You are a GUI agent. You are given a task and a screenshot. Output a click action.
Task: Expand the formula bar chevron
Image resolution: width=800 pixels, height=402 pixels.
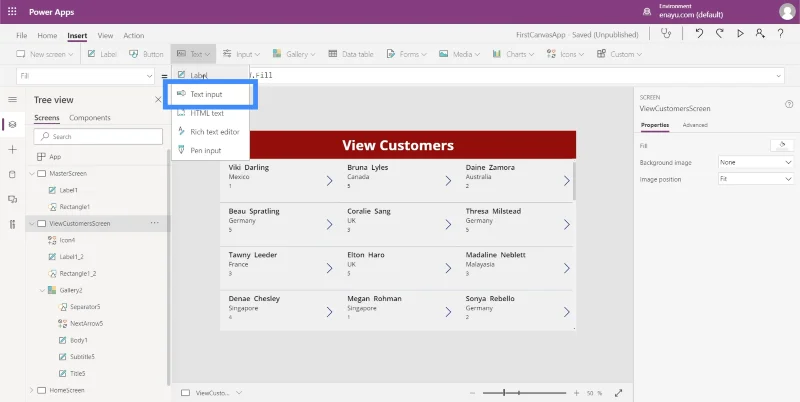tap(779, 76)
